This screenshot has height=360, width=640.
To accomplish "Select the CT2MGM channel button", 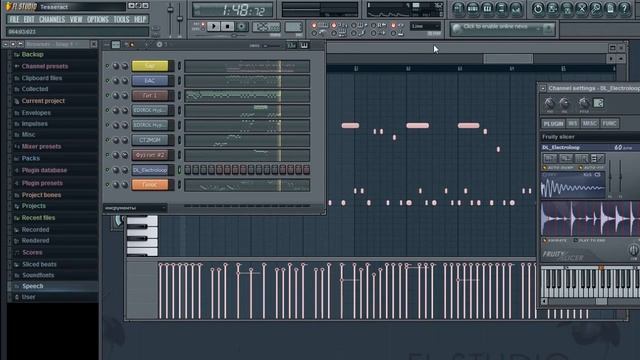I will 150,140.
